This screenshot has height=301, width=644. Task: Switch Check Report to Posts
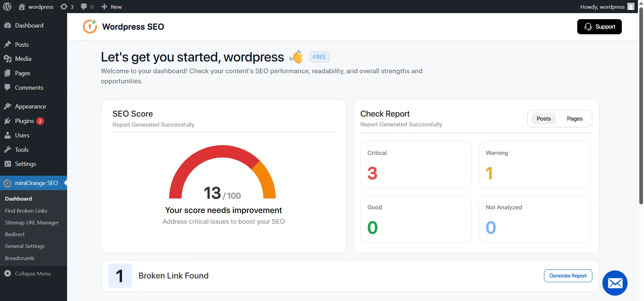click(543, 119)
